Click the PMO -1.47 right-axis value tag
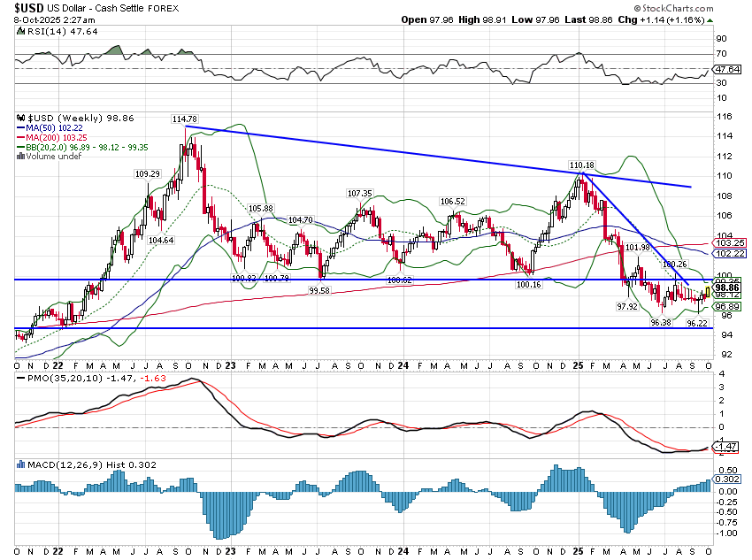This screenshot has height=560, width=752. pyautogui.click(x=727, y=449)
